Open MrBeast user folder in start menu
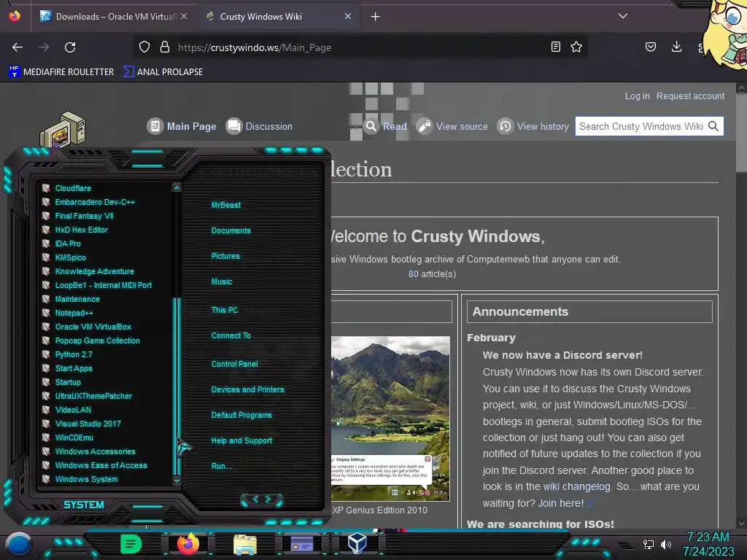 tap(226, 205)
